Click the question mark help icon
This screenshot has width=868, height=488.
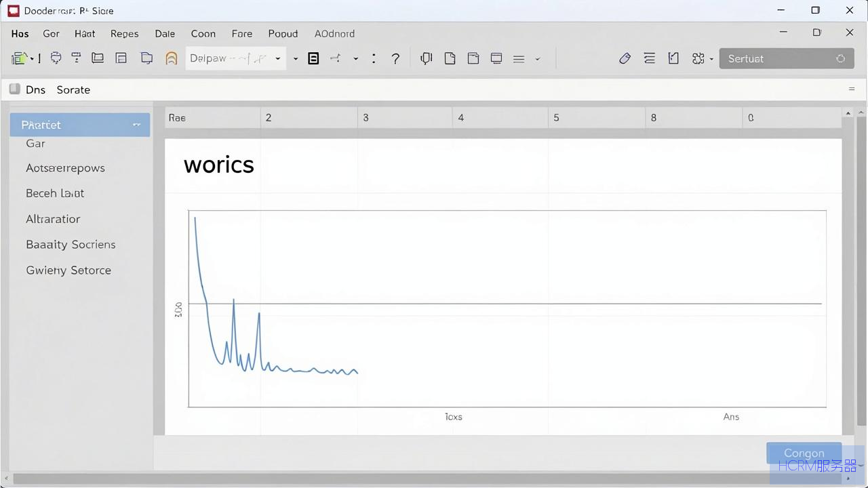(395, 59)
